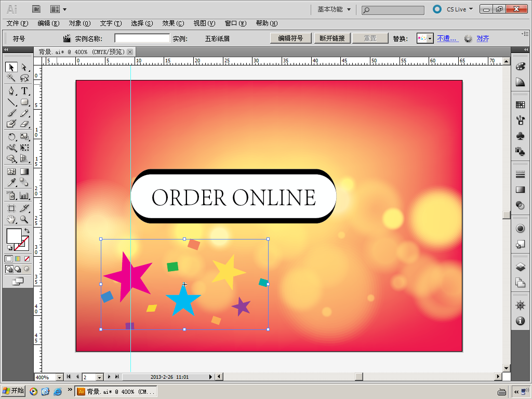
Task: Open the Layers panel
Action: click(520, 267)
